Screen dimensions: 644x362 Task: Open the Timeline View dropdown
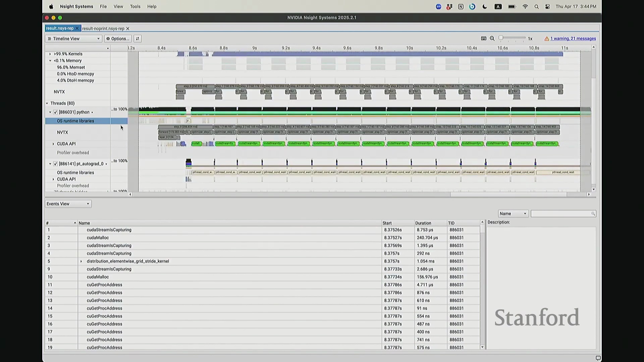(73, 39)
